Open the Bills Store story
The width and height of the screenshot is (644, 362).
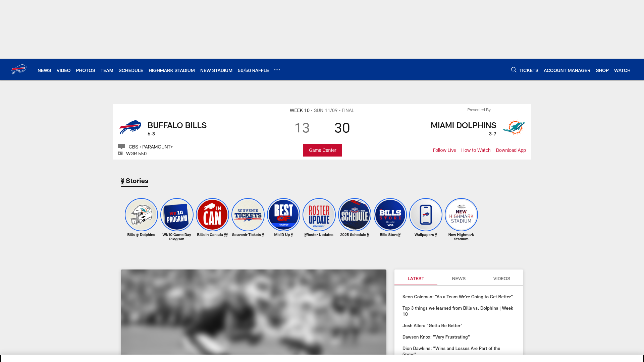click(x=390, y=215)
